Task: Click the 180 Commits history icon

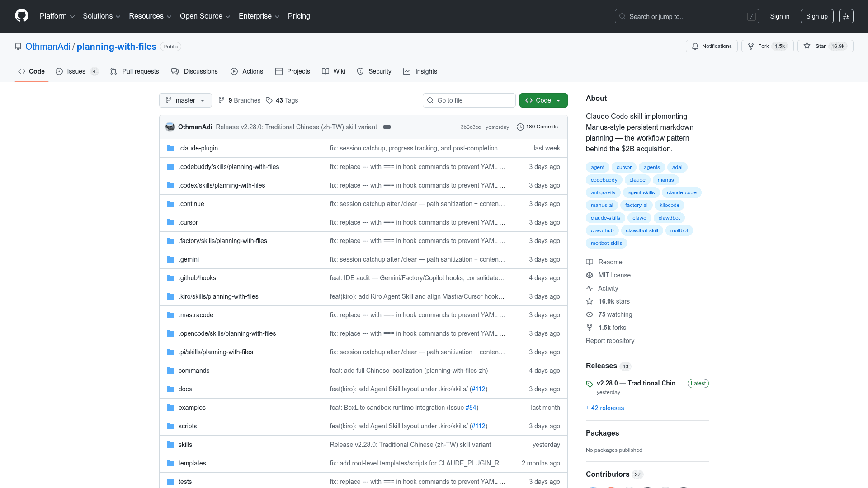Action: click(x=520, y=127)
